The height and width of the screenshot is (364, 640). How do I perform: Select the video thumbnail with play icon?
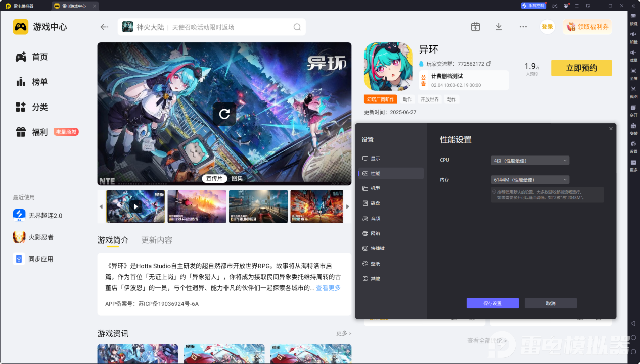[135, 206]
